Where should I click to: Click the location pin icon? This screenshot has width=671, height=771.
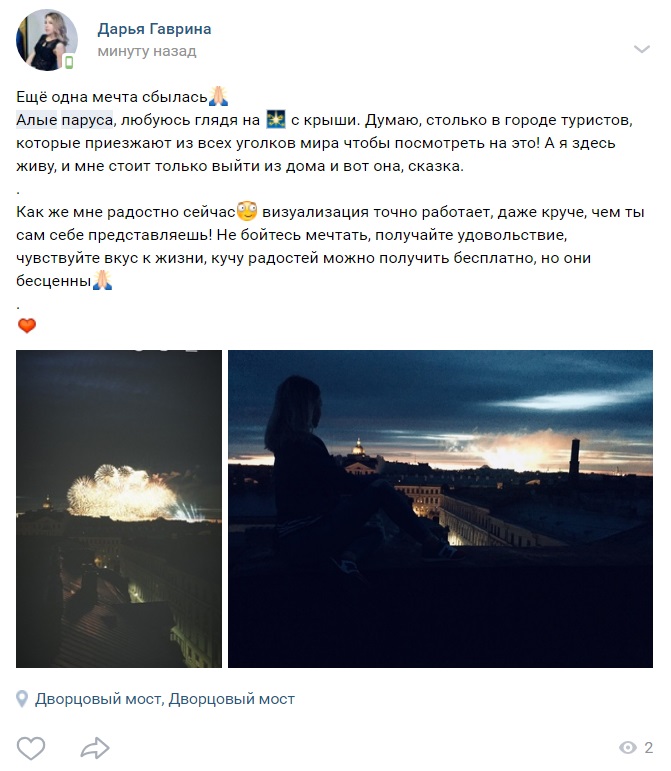pyautogui.click(x=22, y=699)
